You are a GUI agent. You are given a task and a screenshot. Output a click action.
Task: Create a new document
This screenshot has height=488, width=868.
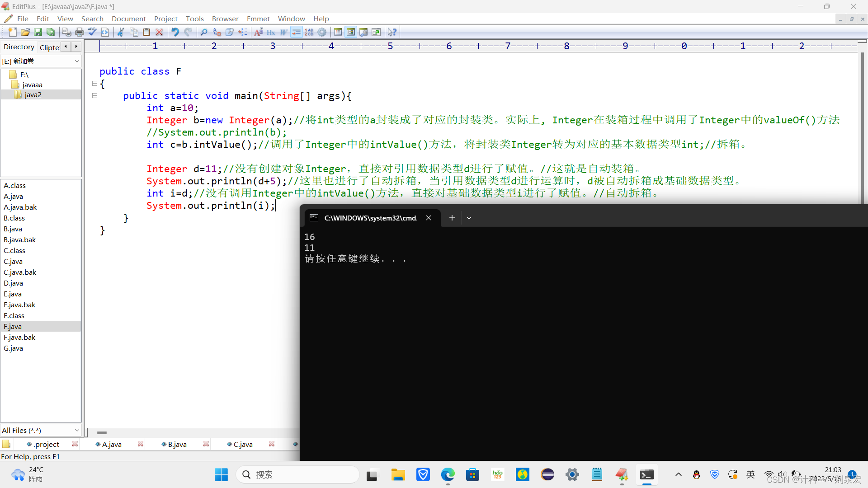click(x=12, y=32)
